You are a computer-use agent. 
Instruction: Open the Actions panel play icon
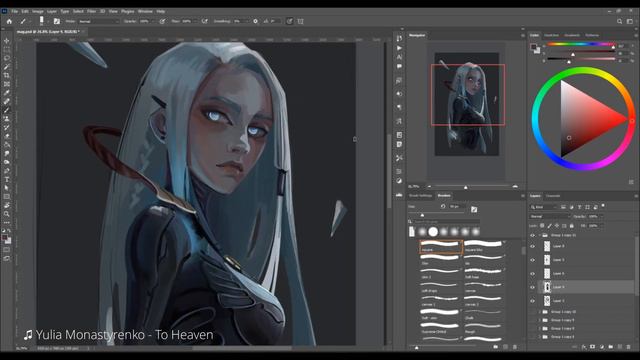pyautogui.click(x=399, y=48)
